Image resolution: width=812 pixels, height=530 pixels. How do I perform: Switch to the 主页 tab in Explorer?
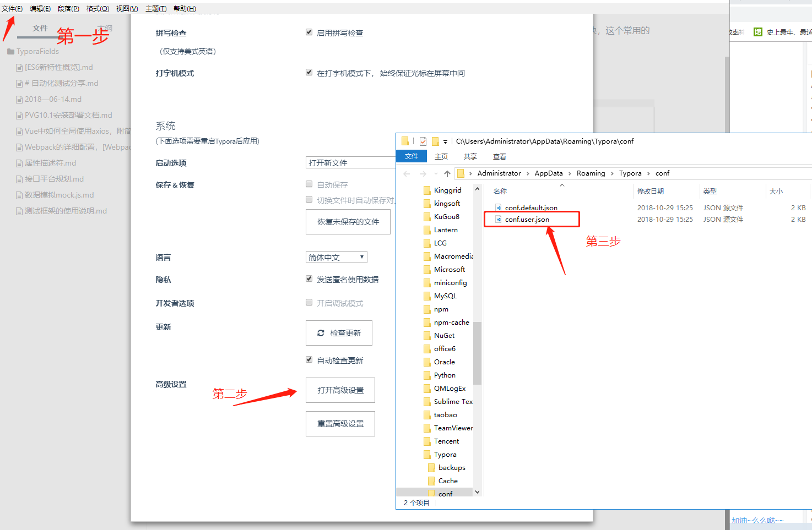coord(441,157)
